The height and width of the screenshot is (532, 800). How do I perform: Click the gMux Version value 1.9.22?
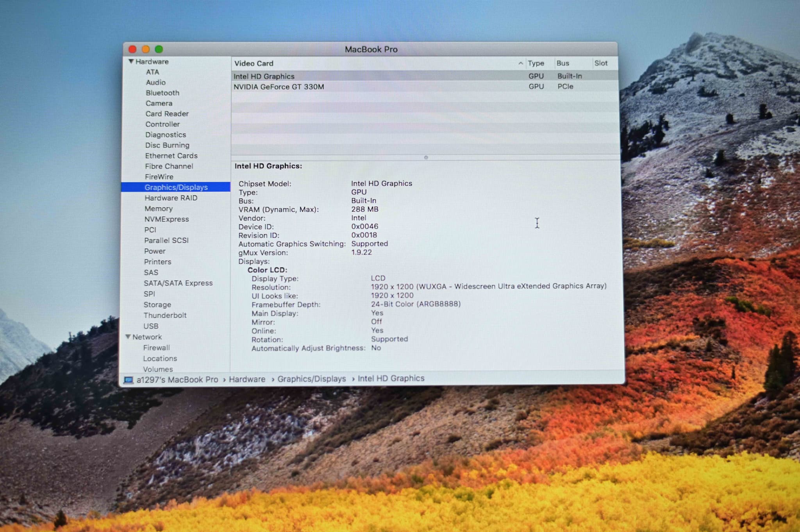point(361,252)
